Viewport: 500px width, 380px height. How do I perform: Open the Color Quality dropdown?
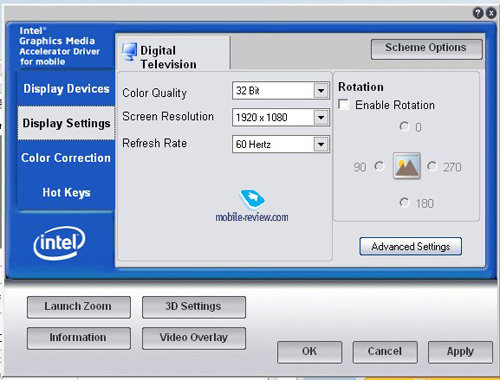(321, 90)
